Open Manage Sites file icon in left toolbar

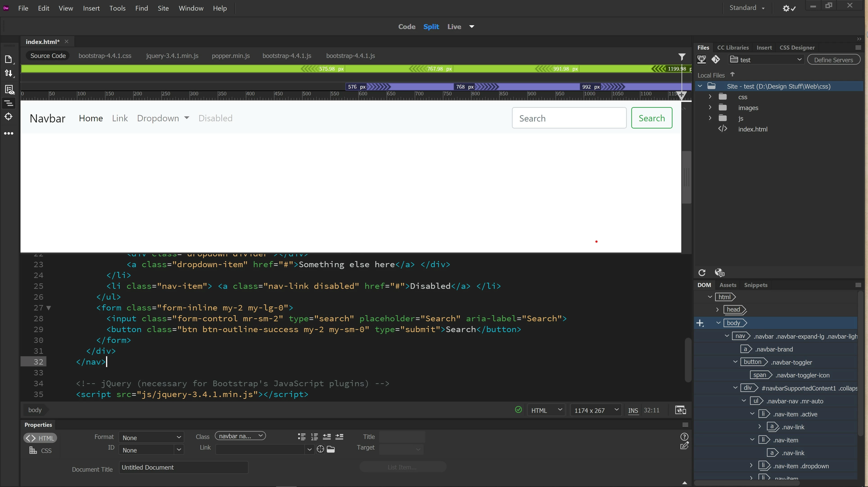click(x=8, y=59)
